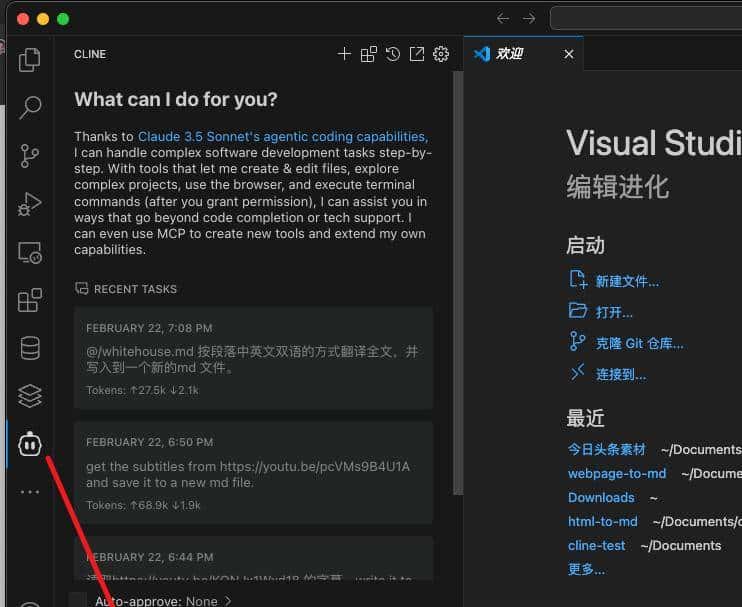Open the Explorer view in activity bar
Viewport: 742px width, 607px height.
(29, 60)
